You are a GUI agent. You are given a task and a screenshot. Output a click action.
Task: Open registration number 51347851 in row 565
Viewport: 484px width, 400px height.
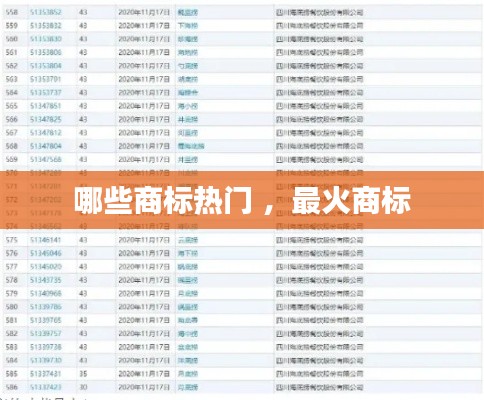[46, 106]
